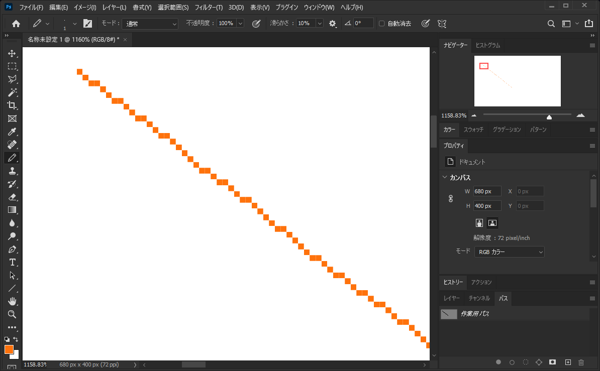Click the share icon at top right
The height and width of the screenshot is (371, 600).
pyautogui.click(x=589, y=24)
